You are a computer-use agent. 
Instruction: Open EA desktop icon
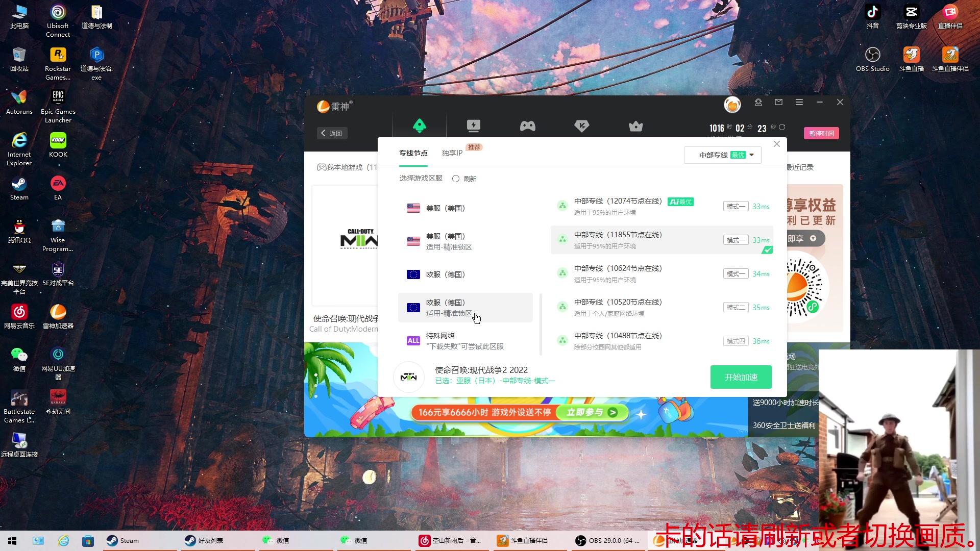point(58,188)
